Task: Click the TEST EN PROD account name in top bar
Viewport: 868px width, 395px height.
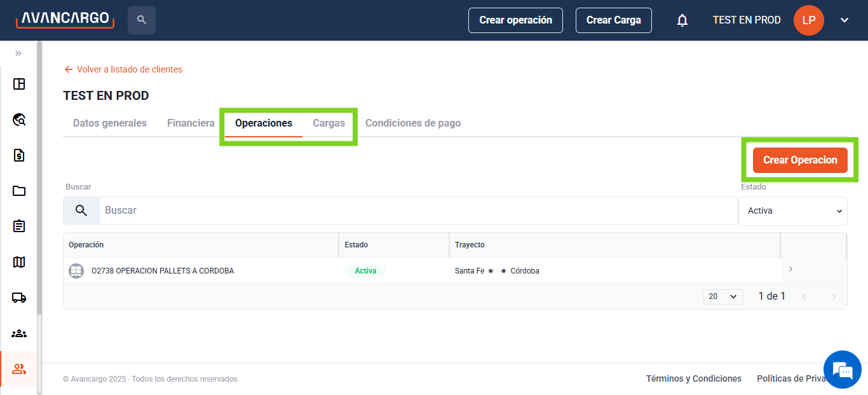Action: (747, 20)
